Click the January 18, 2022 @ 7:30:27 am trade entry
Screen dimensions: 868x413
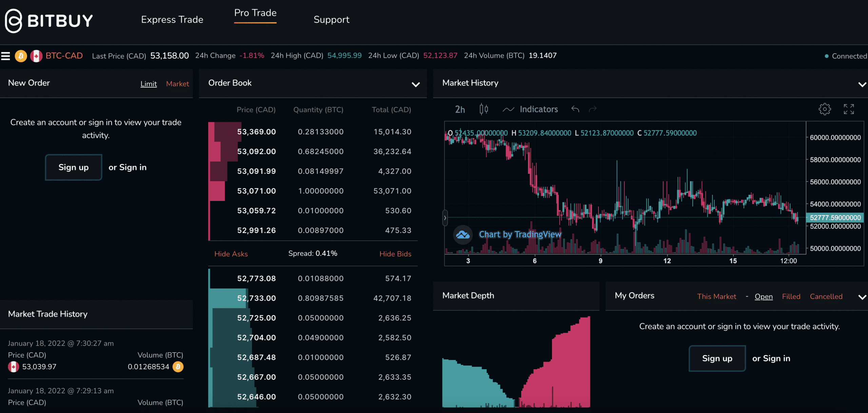click(x=96, y=355)
